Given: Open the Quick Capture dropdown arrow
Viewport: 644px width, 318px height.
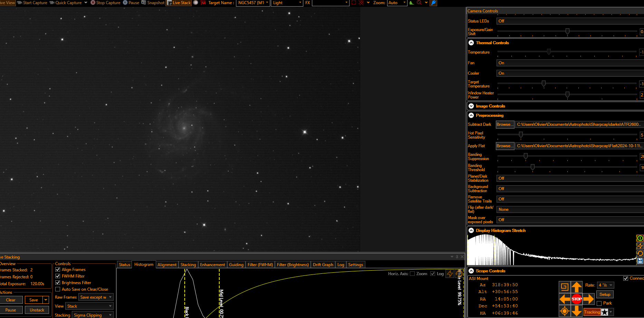Looking at the screenshot, I should pos(86,3).
